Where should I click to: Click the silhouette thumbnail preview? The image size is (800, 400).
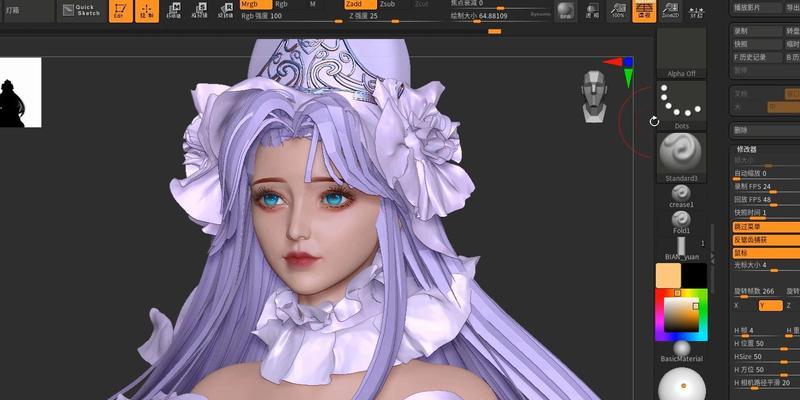(x=20, y=92)
